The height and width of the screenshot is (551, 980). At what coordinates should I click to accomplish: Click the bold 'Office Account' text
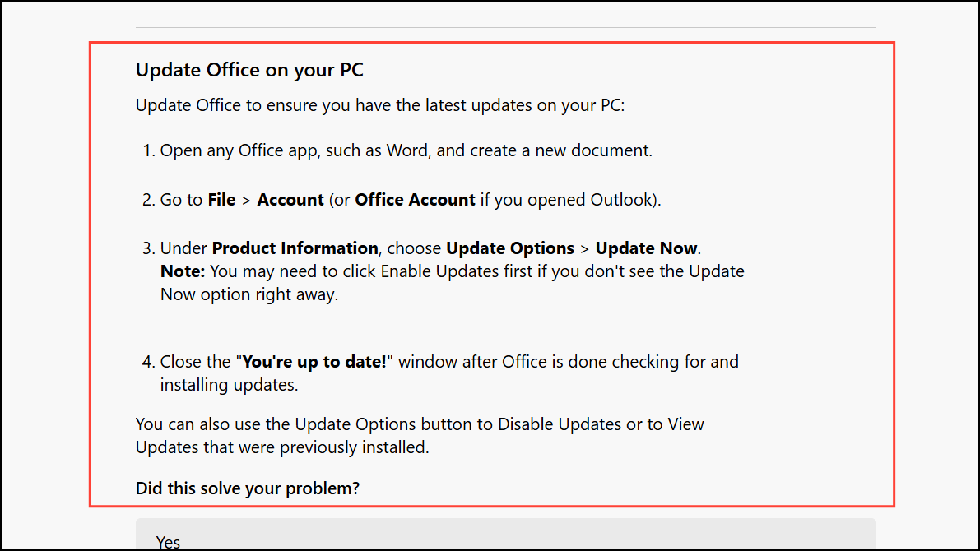415,200
